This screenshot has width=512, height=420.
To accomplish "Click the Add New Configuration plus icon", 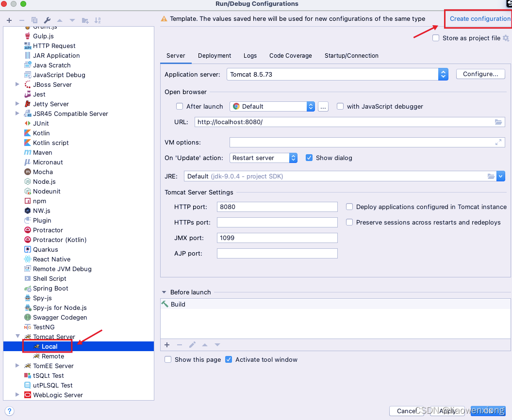I will (x=9, y=20).
